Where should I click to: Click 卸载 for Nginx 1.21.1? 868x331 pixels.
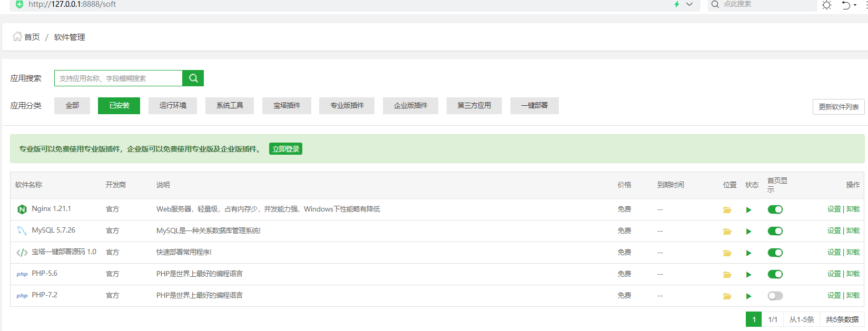point(853,209)
